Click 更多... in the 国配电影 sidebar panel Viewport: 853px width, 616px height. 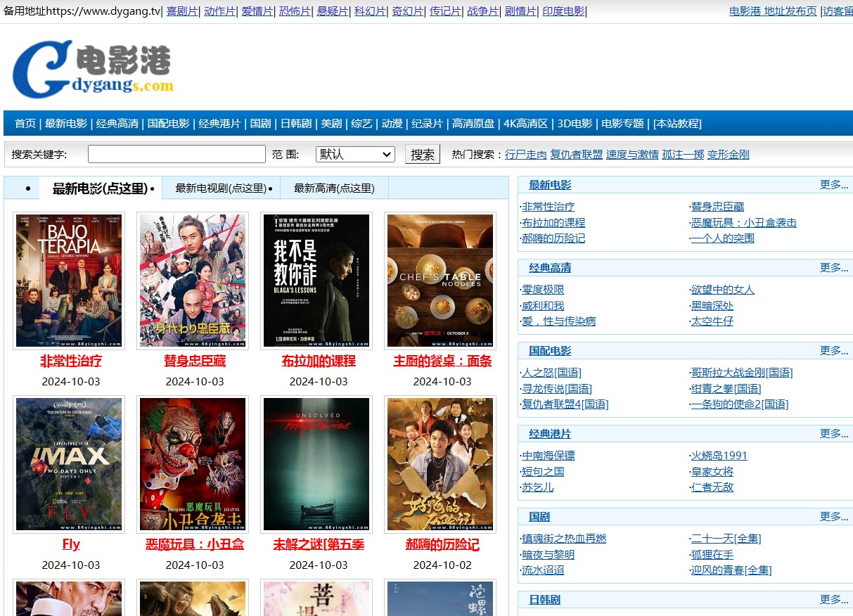click(834, 351)
